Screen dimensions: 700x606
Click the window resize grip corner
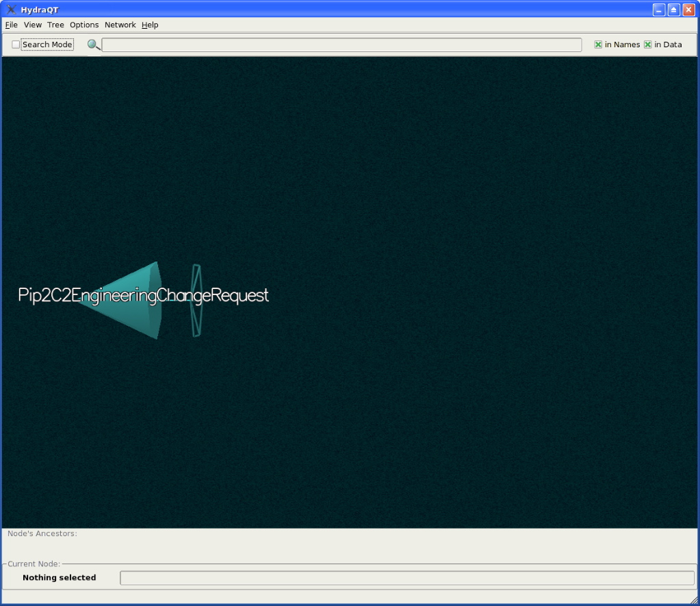click(x=695, y=601)
